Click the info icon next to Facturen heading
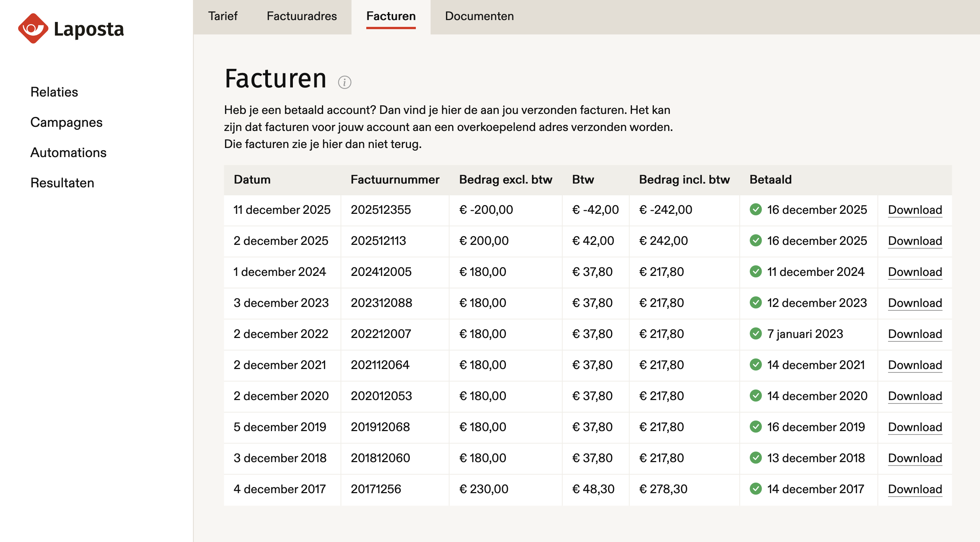980x542 pixels. [x=344, y=82]
